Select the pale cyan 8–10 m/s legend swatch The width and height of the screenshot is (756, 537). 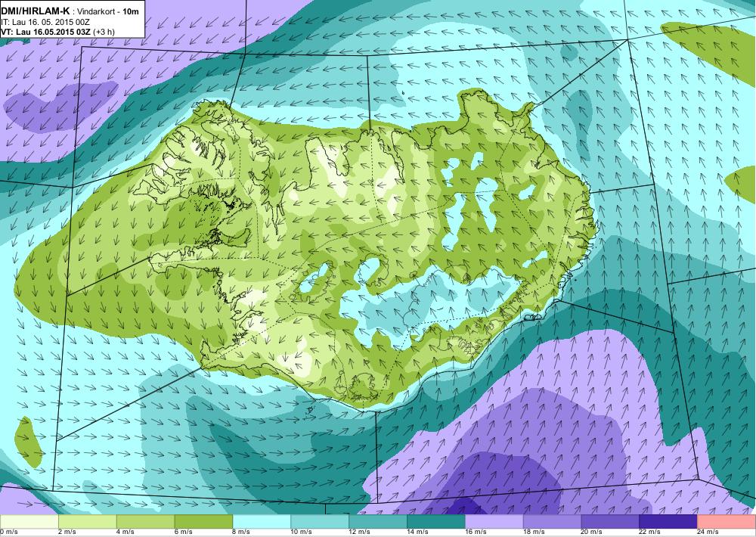(262, 522)
